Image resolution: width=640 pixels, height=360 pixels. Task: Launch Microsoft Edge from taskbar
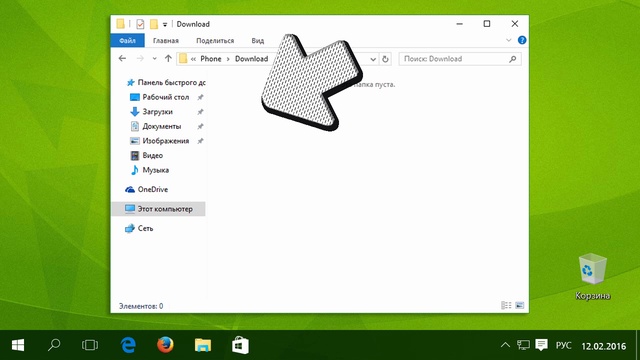128,345
